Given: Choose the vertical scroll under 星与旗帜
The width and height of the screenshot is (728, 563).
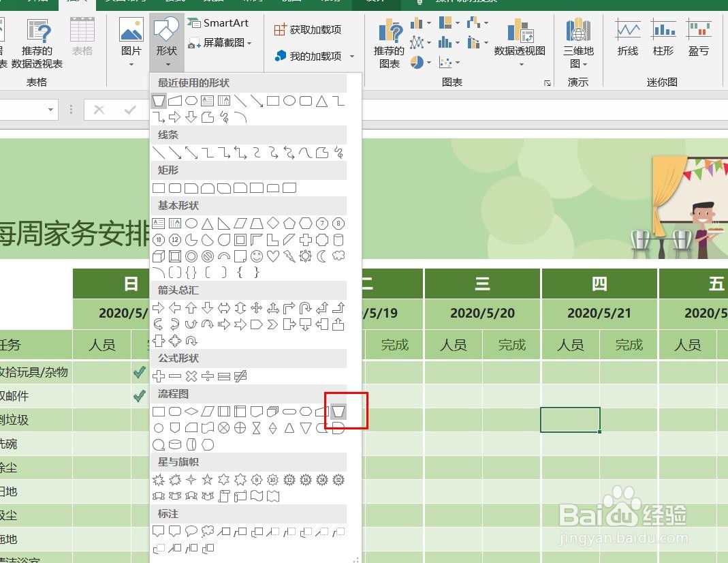Looking at the screenshot, I should 224,496.
